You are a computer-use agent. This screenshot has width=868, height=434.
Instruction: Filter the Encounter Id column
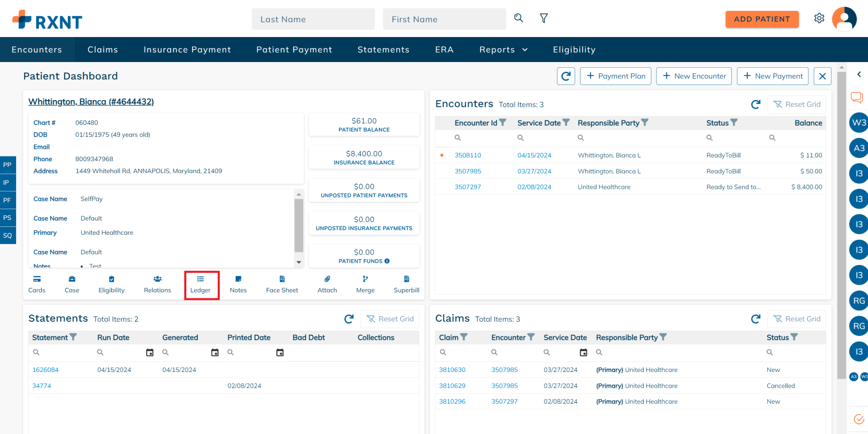[503, 123]
